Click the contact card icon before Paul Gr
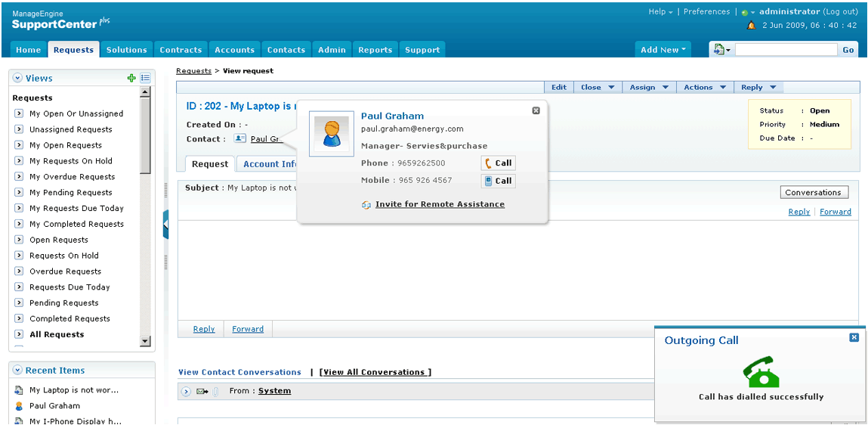The height and width of the screenshot is (425, 868). 239,138
